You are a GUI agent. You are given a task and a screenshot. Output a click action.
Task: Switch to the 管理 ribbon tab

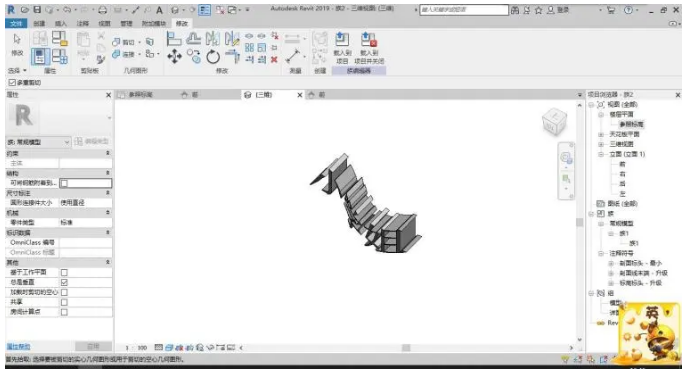tap(126, 24)
